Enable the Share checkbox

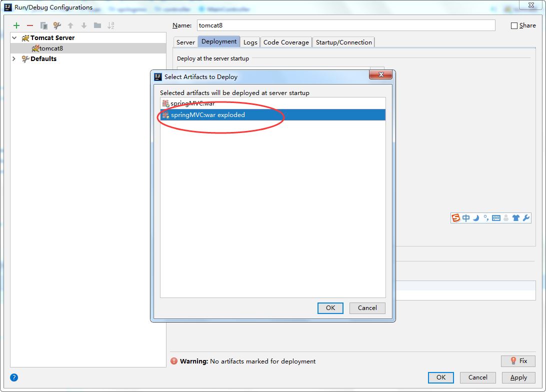coord(514,25)
